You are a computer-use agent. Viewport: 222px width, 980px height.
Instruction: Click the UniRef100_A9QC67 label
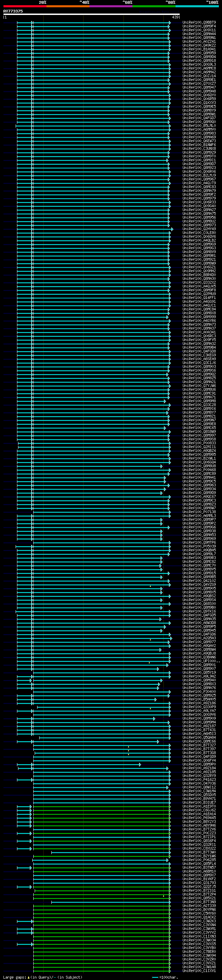click(x=199, y=497)
